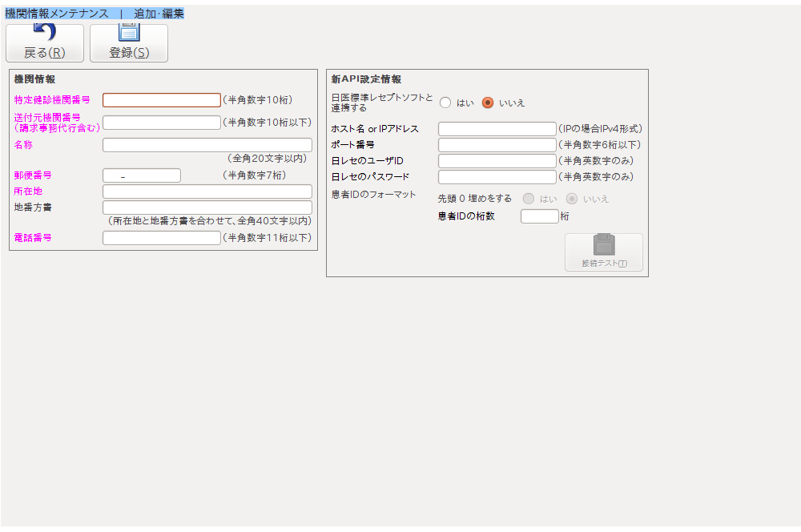The width and height of the screenshot is (801, 532).
Task: Click the 機関情報メンテナンス title text
Action: coord(57,14)
